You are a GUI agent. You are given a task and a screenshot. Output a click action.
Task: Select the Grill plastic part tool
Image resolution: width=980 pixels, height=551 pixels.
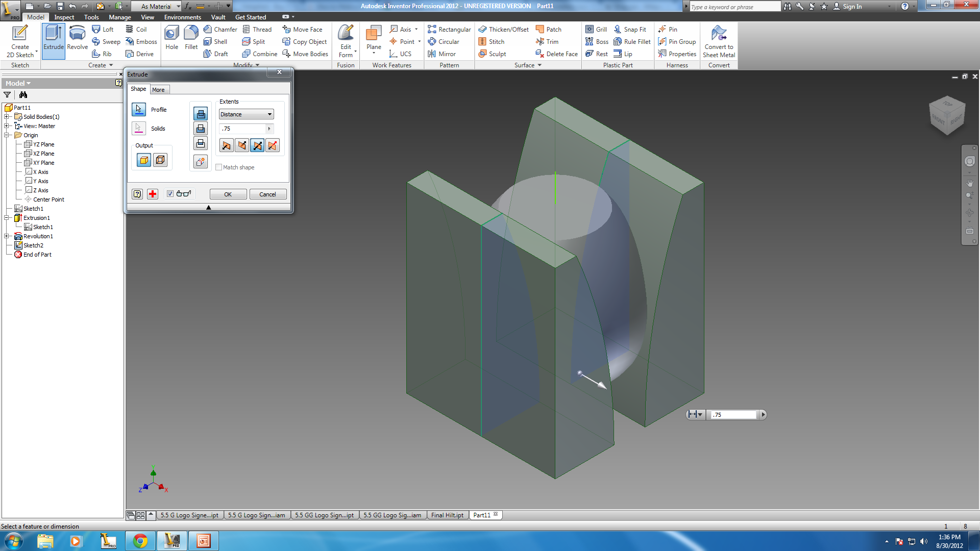596,30
